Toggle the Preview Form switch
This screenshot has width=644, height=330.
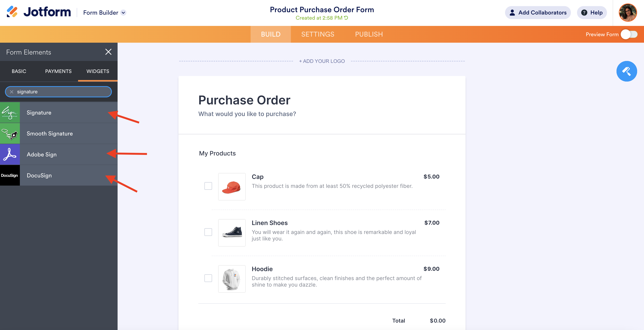(629, 34)
